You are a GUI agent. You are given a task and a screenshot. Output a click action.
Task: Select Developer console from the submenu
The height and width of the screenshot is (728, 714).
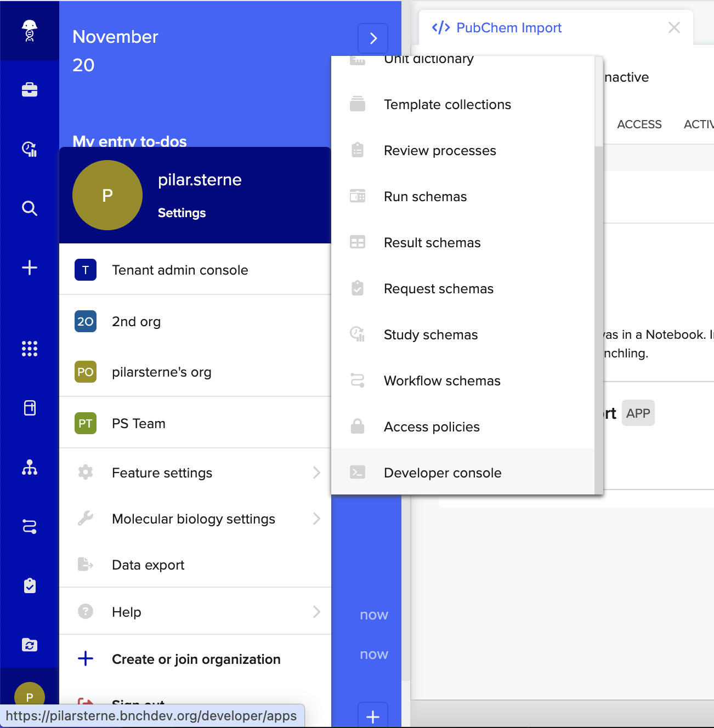[442, 473]
